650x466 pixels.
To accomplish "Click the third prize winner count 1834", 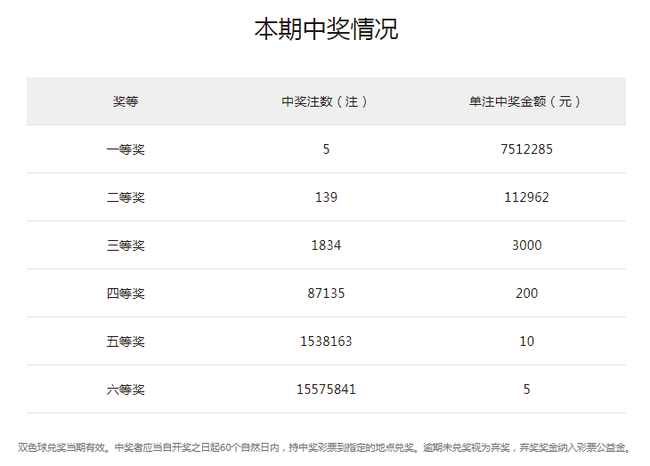I will pos(326,246).
